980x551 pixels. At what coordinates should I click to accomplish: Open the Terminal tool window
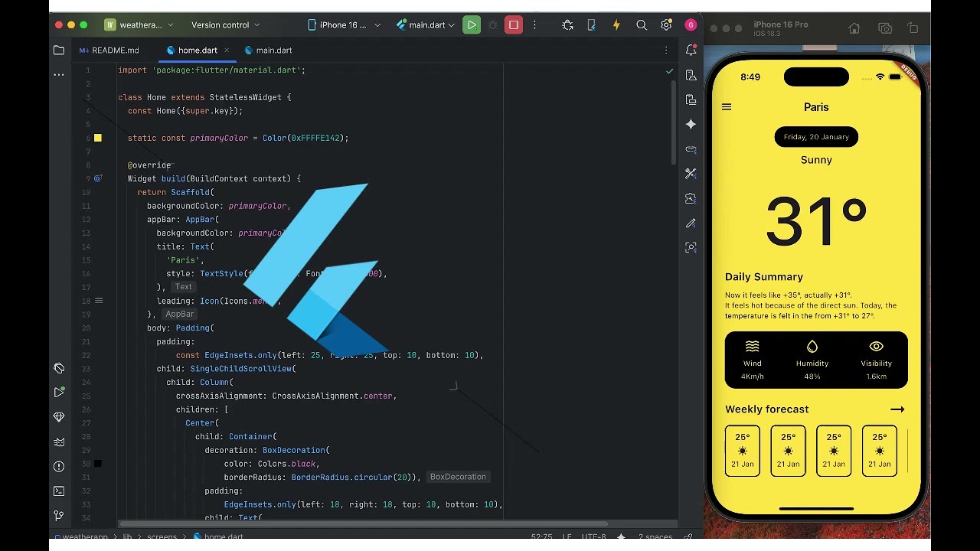click(59, 491)
